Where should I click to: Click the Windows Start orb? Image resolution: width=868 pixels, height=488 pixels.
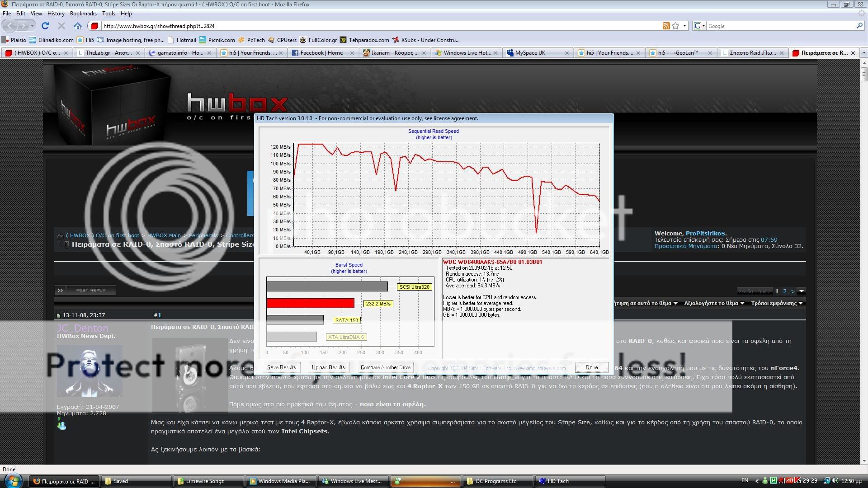[x=12, y=481]
